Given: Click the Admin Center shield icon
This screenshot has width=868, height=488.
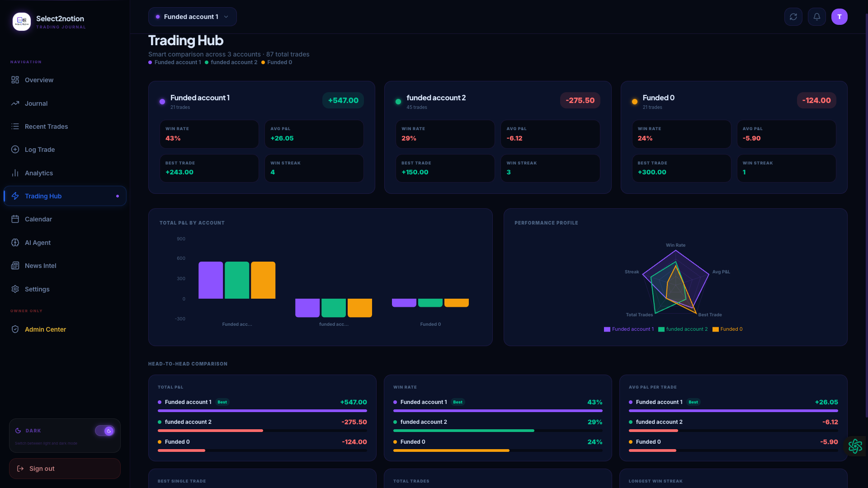Looking at the screenshot, I should point(15,329).
